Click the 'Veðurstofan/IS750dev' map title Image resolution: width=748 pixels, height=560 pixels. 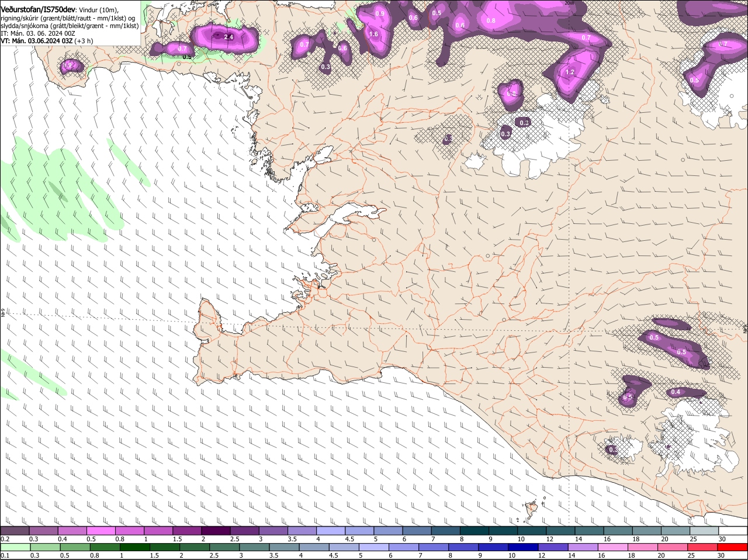point(38,10)
